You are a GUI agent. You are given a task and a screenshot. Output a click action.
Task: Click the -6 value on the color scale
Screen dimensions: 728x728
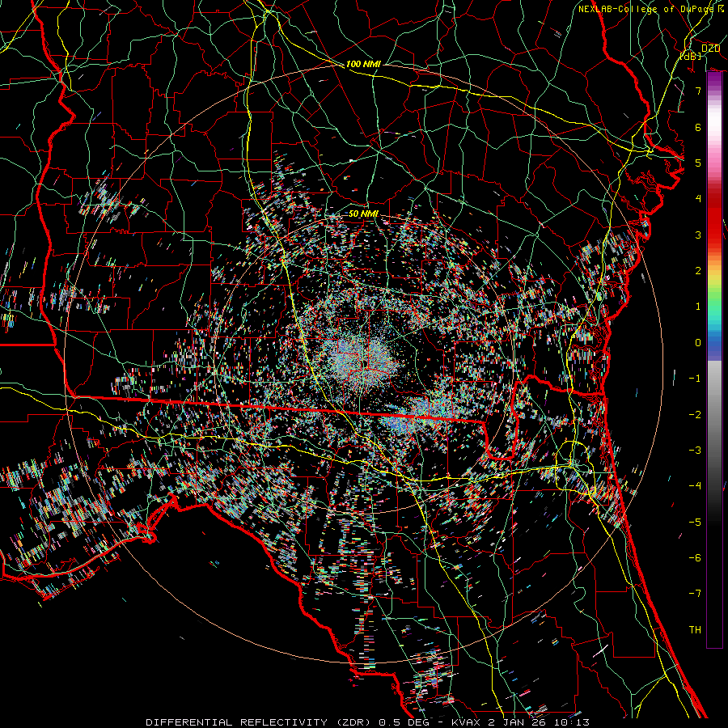[x=695, y=557]
